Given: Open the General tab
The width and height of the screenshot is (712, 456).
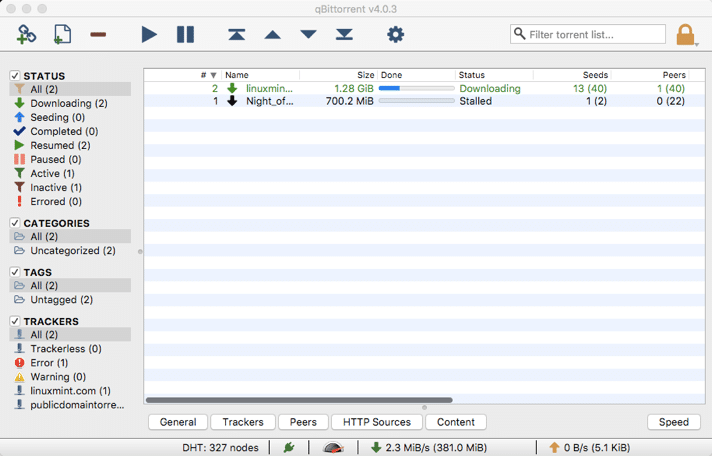Looking at the screenshot, I should pos(178,422).
